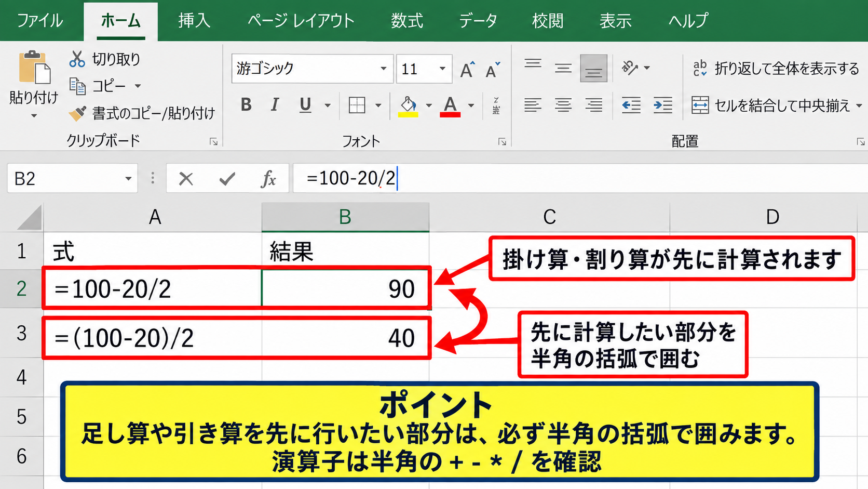Confirm formula entry with checkmark
This screenshot has height=489, width=868.
(227, 179)
